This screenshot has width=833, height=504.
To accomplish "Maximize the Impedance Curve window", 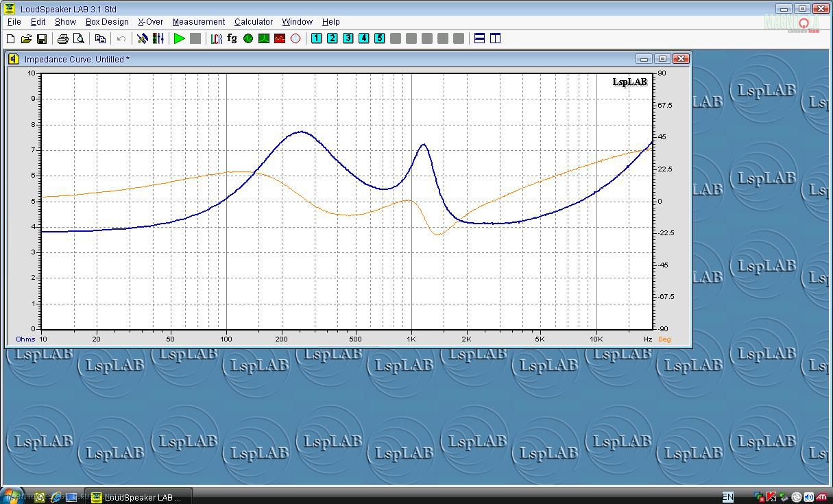I will tap(662, 59).
